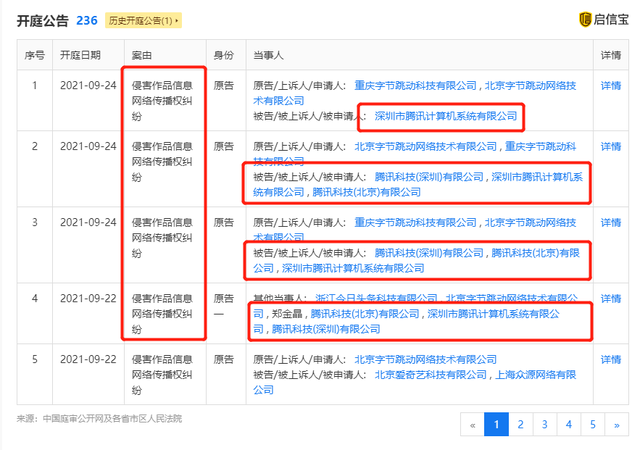Screen dimensions: 640x450
Task: Click 北京字节跳动网络技术有限公司 in row 5
Action: (425, 359)
